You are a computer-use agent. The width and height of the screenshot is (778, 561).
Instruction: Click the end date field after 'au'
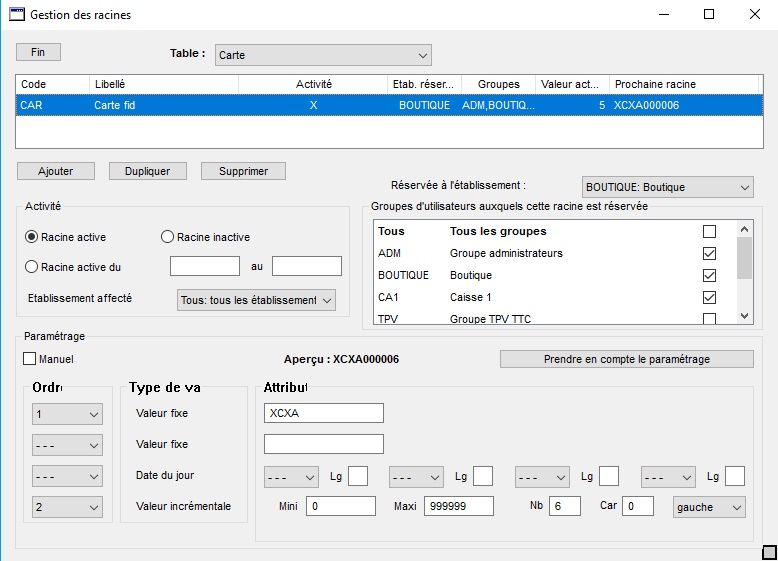point(307,266)
